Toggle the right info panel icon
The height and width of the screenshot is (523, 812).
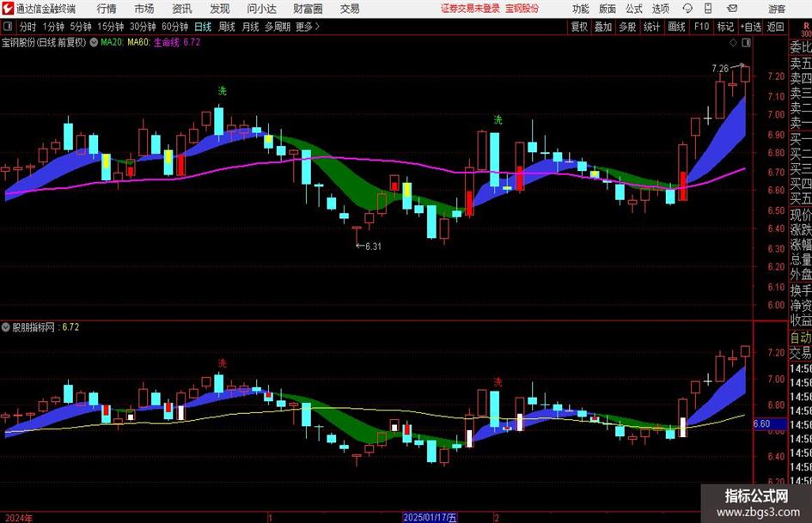click(x=746, y=43)
